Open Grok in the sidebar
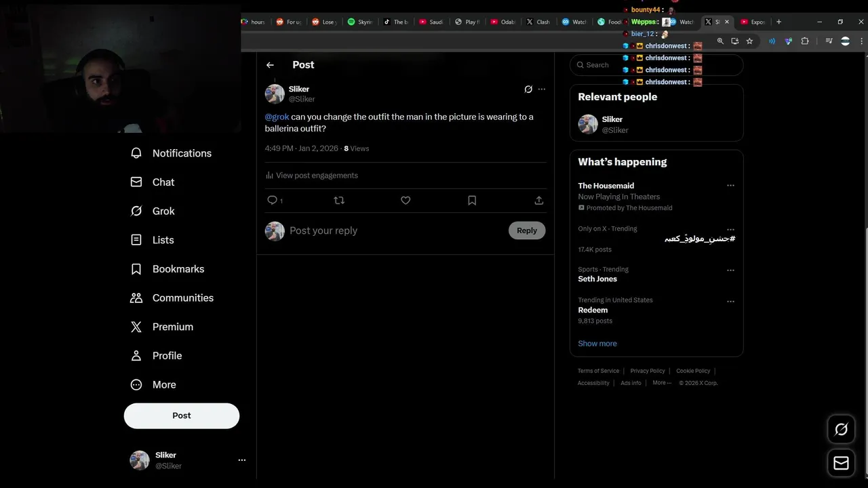Screen dimensions: 868x488 pyautogui.click(x=153, y=211)
